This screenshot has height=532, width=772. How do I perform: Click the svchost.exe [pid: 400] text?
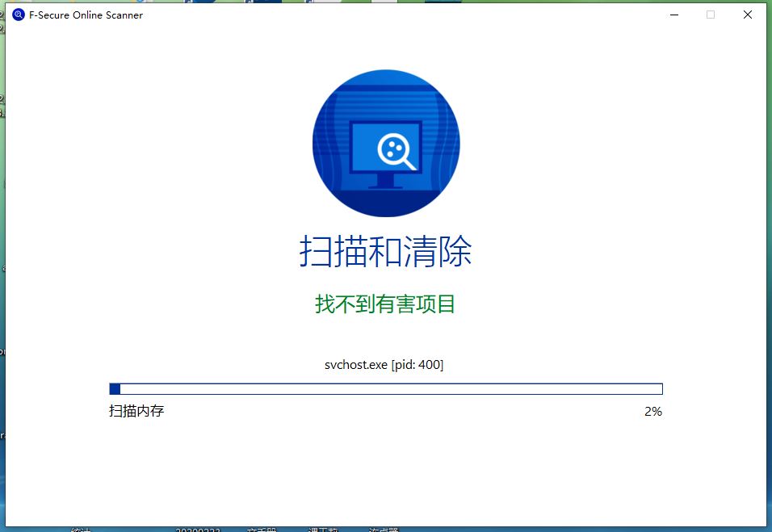click(384, 365)
